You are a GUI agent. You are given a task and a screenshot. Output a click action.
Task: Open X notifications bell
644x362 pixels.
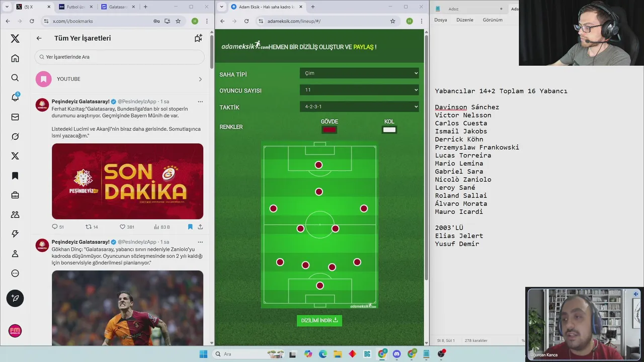coord(15,98)
